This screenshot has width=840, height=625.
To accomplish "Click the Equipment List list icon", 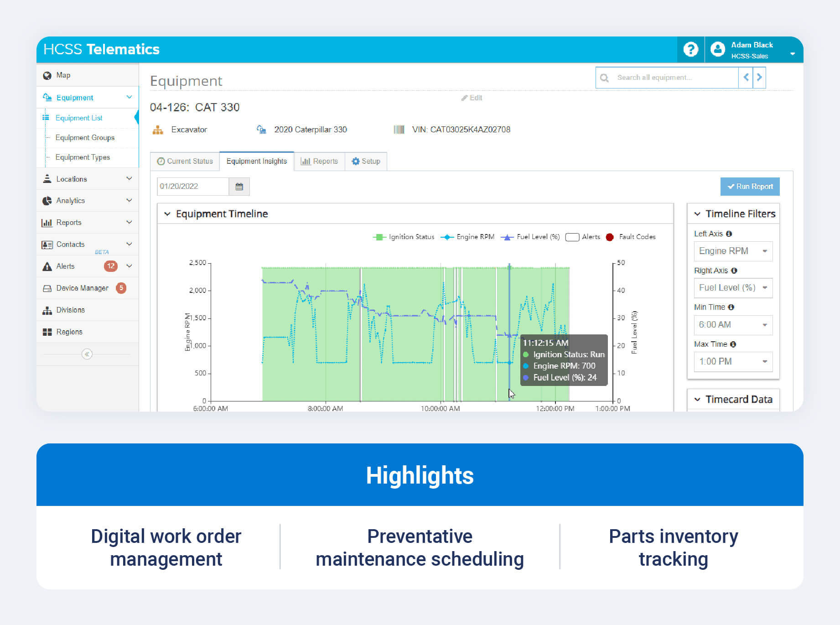I will 46,118.
